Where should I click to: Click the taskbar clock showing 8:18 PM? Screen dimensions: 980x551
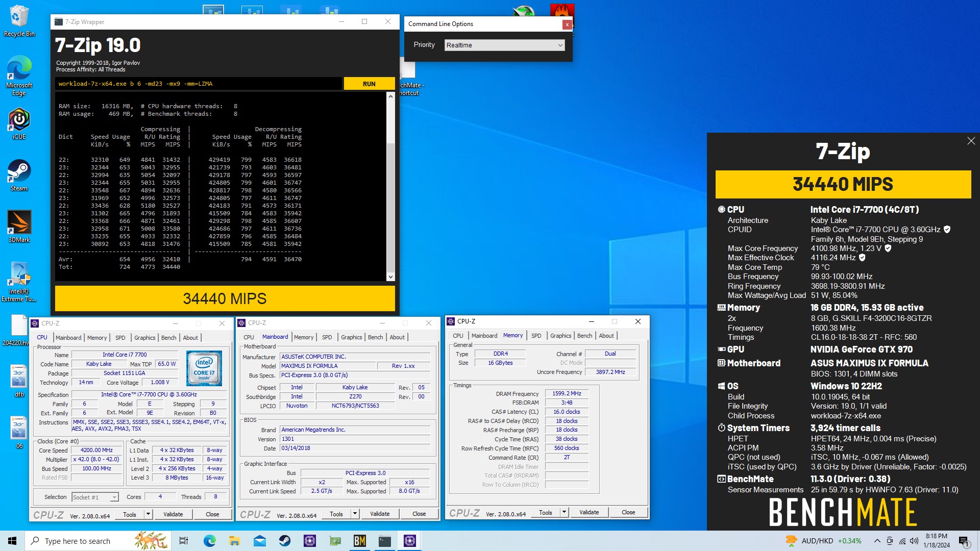(x=936, y=541)
